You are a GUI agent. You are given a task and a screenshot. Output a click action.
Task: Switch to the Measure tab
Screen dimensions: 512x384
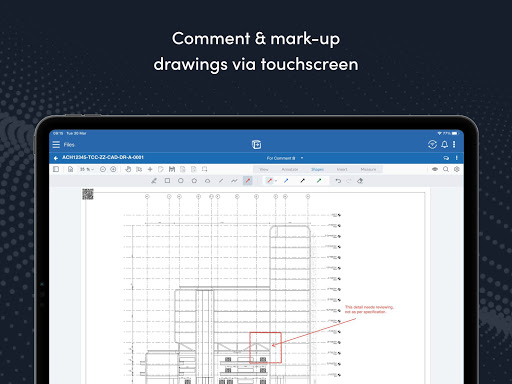(368, 169)
